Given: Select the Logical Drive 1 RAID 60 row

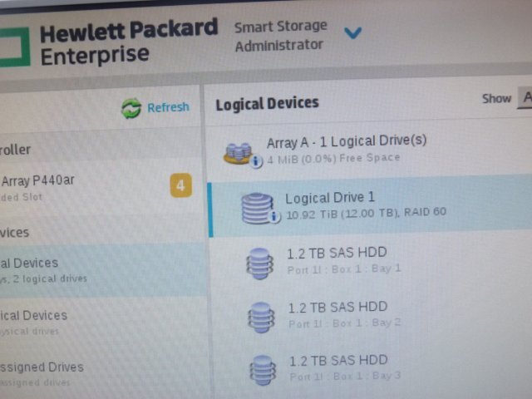Looking at the screenshot, I should point(370,206).
